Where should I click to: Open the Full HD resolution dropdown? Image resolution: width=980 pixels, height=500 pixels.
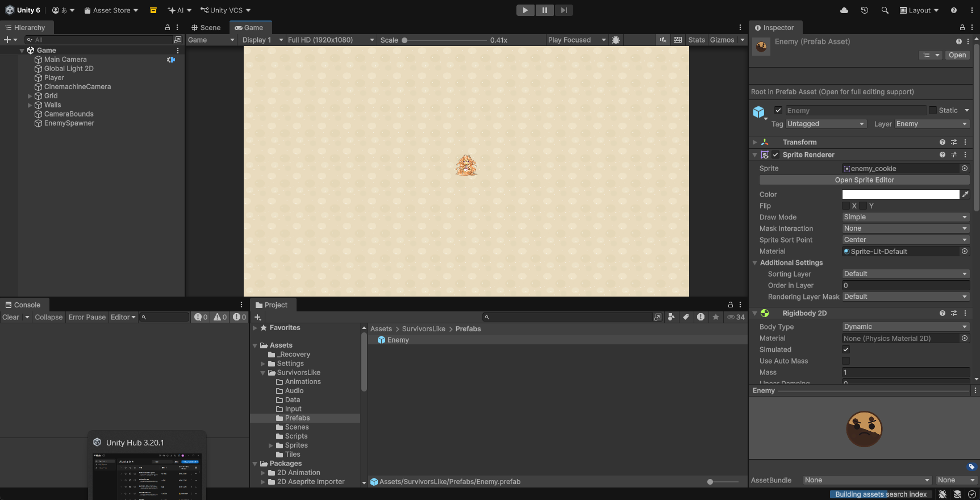pyautogui.click(x=331, y=40)
